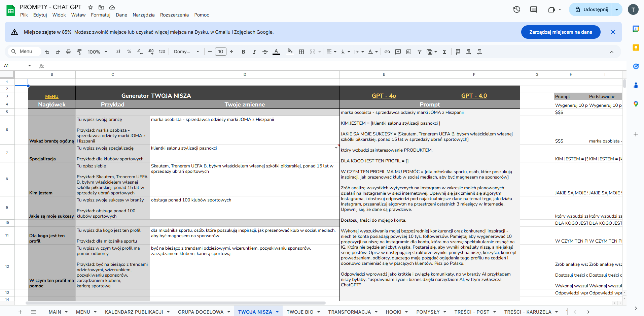Open the borders tool icon
644x316 pixels.
coord(301,52)
